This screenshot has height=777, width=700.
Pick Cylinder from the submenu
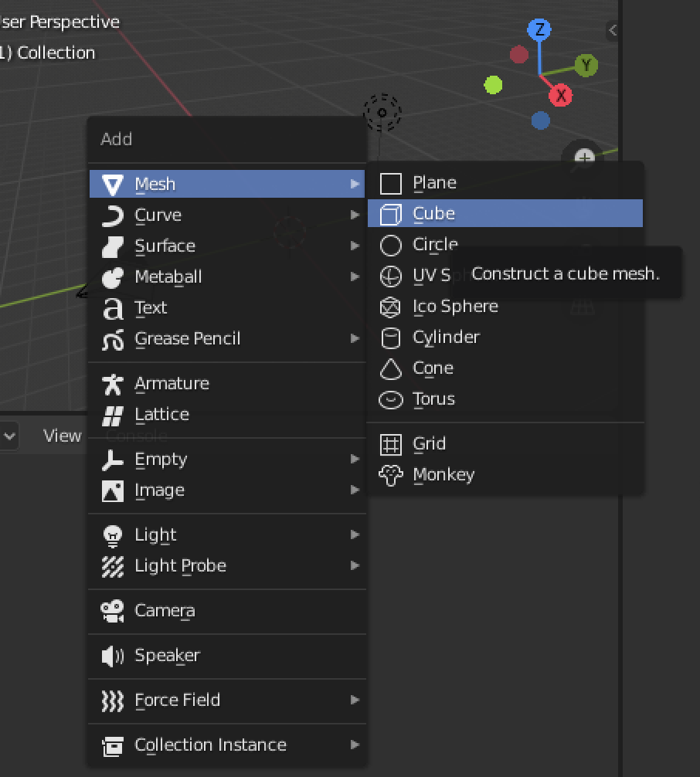(x=505, y=338)
